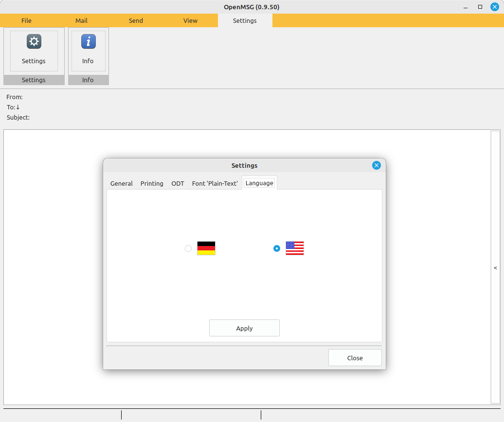Click the To: down arrow label
The image size is (504, 422).
tap(14, 107)
